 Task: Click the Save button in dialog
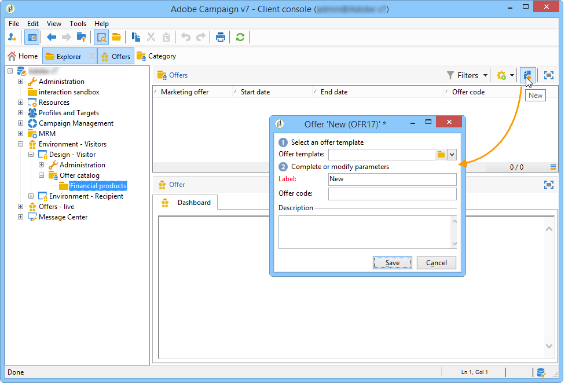point(392,263)
